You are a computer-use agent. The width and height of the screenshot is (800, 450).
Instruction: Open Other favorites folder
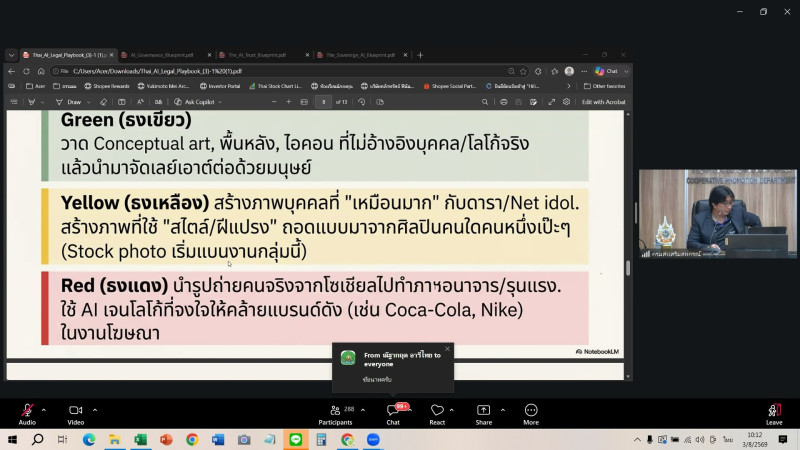pyautogui.click(x=605, y=86)
